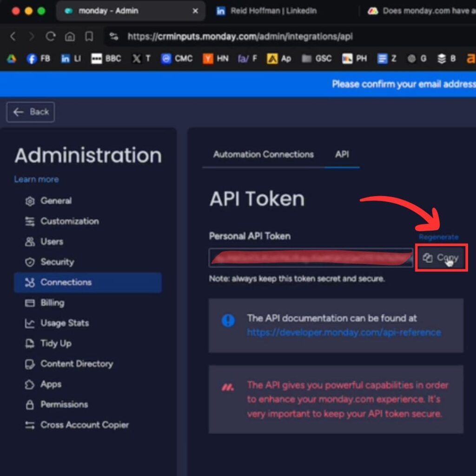Open the Google Drive bookmark
This screenshot has width=476, height=476.
(x=12, y=59)
